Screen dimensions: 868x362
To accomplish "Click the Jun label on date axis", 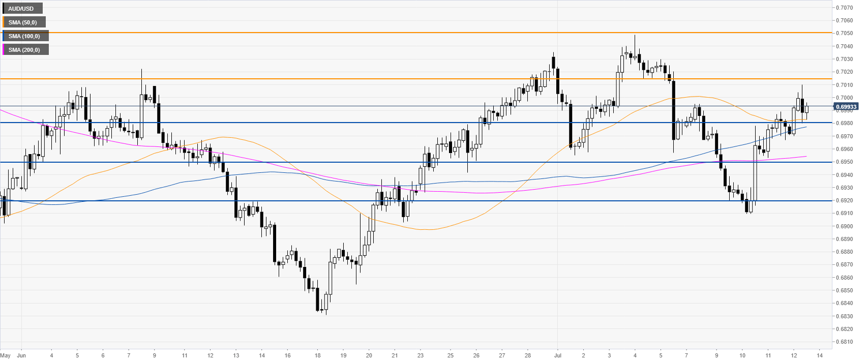I will pyautogui.click(x=21, y=355).
